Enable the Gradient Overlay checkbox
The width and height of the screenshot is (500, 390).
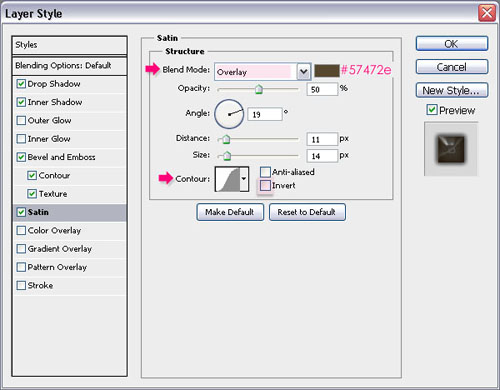click(x=21, y=249)
